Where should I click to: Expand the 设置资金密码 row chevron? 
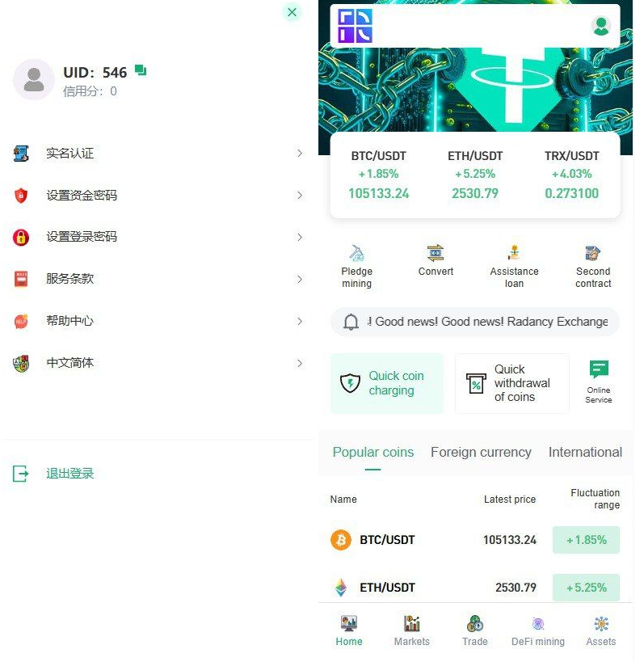click(x=300, y=195)
